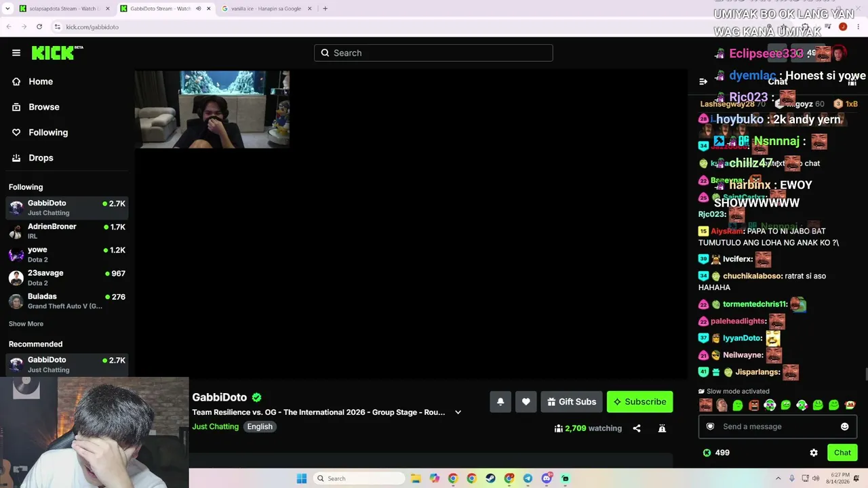
Task: Mute the GabbiDoto tab audio icon
Action: click(198, 9)
